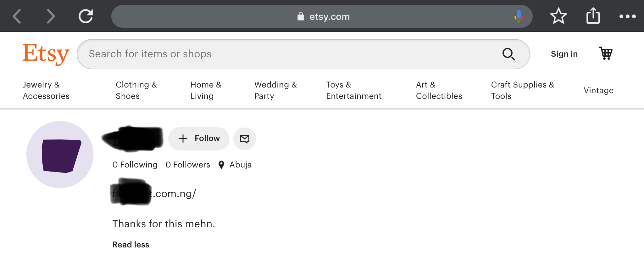Open Jewelry & Accessories category
Screen dimensions: 644x272
pyautogui.click(x=46, y=90)
